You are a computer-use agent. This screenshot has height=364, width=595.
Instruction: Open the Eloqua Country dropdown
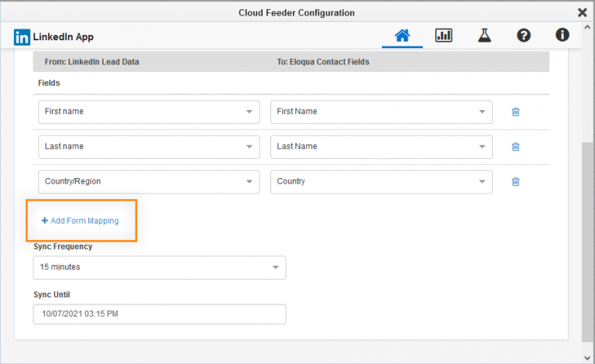pos(381,182)
